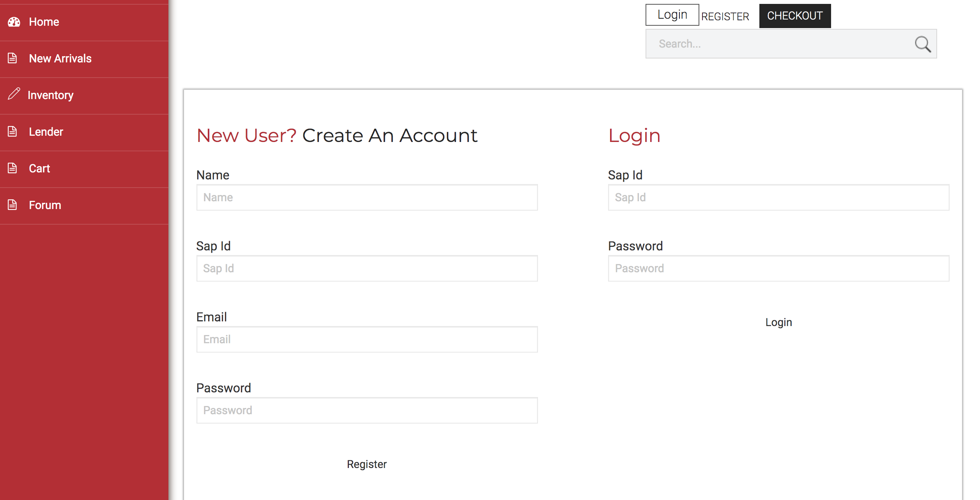Click the Login submit button below Password
Screen dimensions: 980x500
click(x=778, y=323)
